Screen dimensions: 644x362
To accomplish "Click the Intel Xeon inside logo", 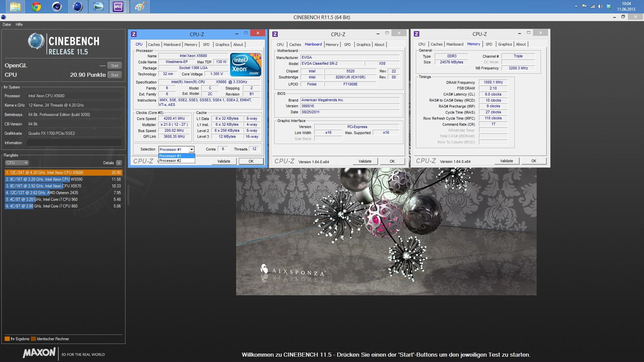I will tap(246, 64).
